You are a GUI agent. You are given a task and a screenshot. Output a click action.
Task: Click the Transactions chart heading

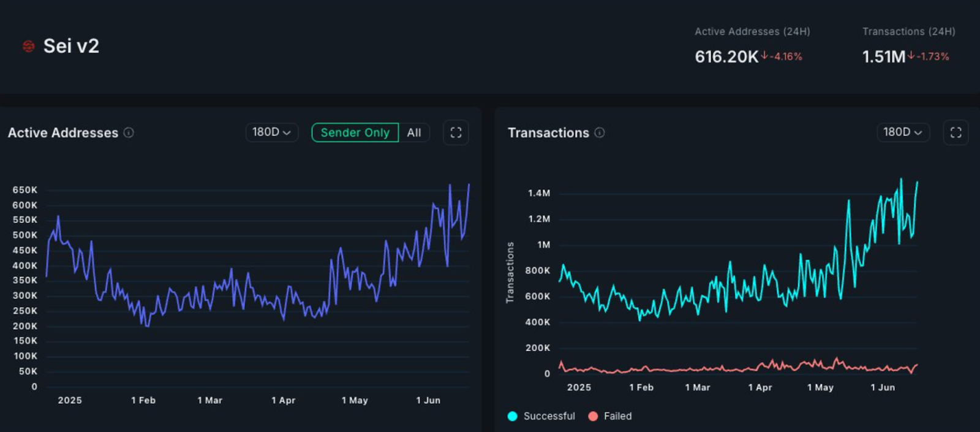tap(548, 132)
